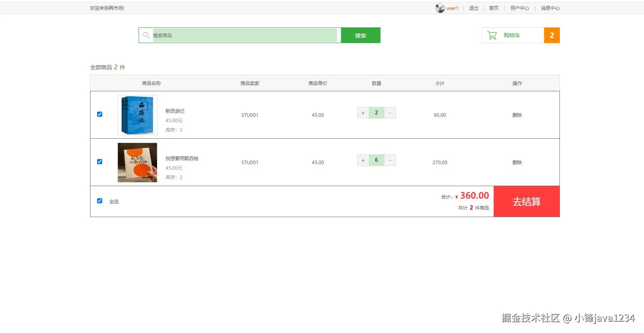
Task: Decrease quantity of 新西游记 with minus
Action: 390,113
